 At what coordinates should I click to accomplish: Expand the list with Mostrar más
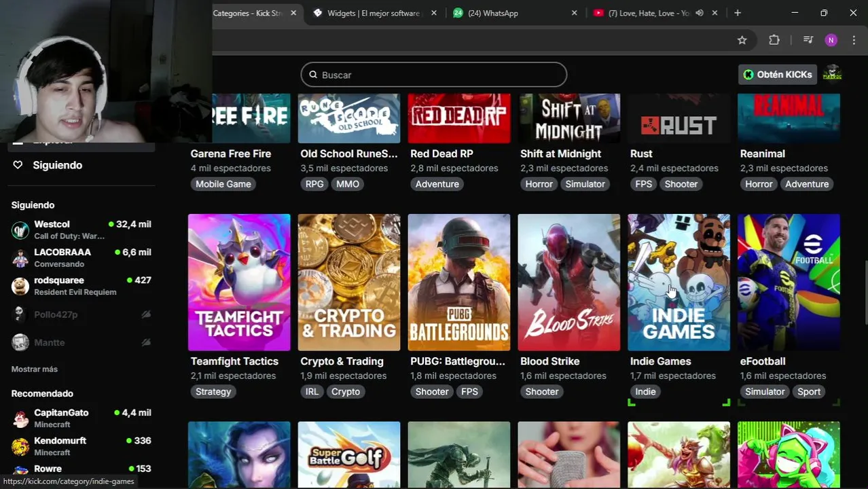click(35, 369)
